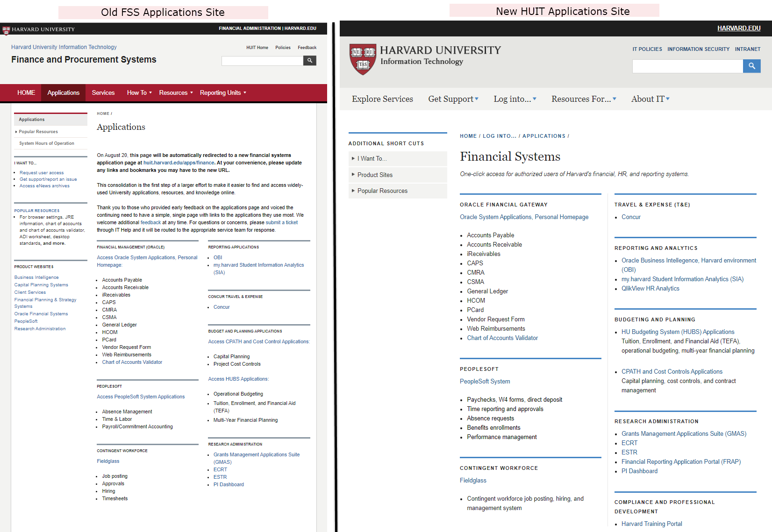The height and width of the screenshot is (532, 772).
Task: Open PI Dashboard link on old site
Action: tap(229, 484)
